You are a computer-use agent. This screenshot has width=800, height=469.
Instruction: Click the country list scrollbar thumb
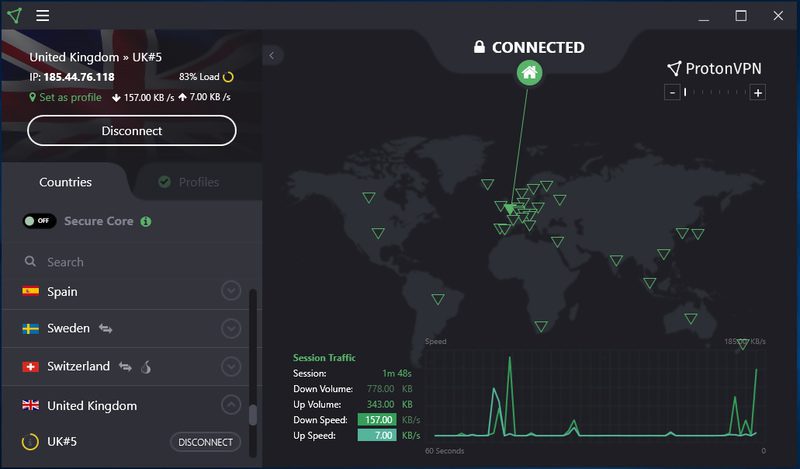pos(253,415)
